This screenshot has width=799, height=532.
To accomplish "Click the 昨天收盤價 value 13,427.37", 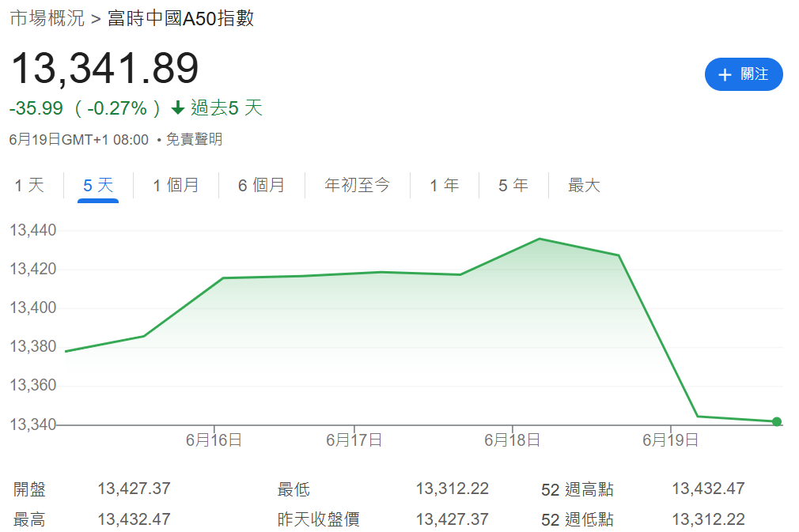I will click(453, 519).
